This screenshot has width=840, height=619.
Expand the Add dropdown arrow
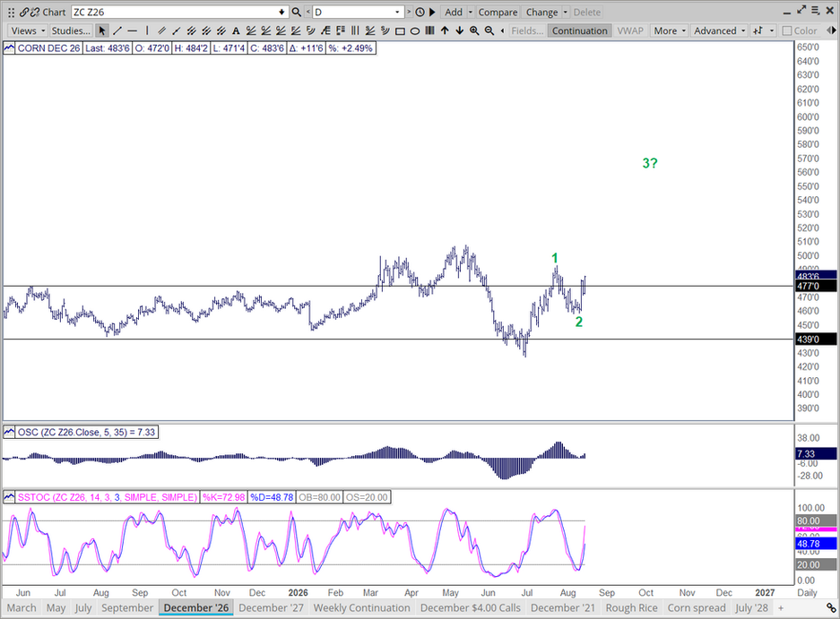tap(471, 12)
